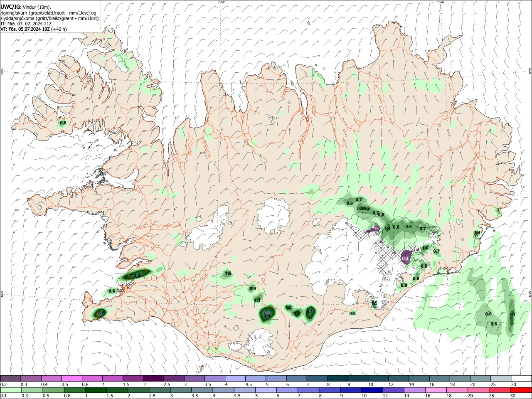Click the 0.6 value next to the 3.0 cell
The width and height of the screenshot is (532, 399).
(112, 291)
